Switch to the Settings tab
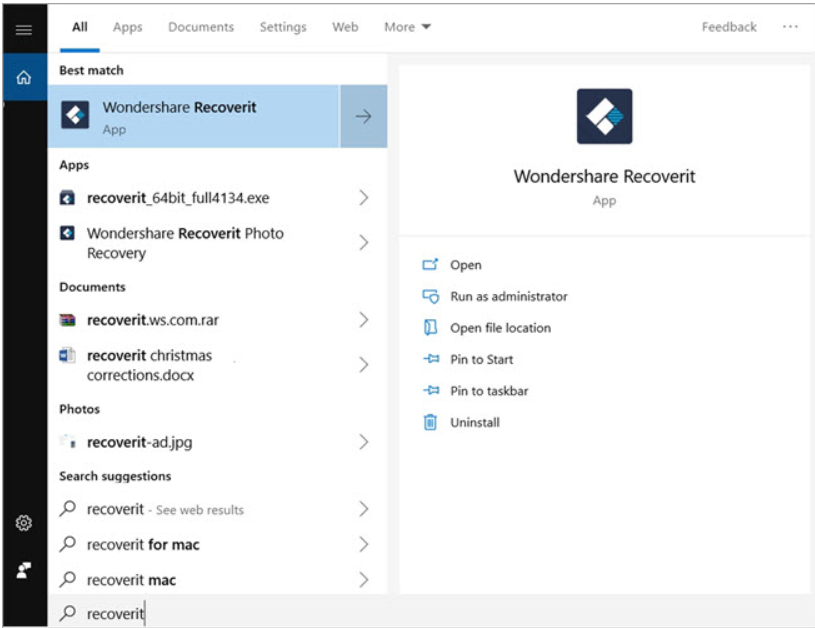This screenshot has height=628, width=815. pos(283,27)
